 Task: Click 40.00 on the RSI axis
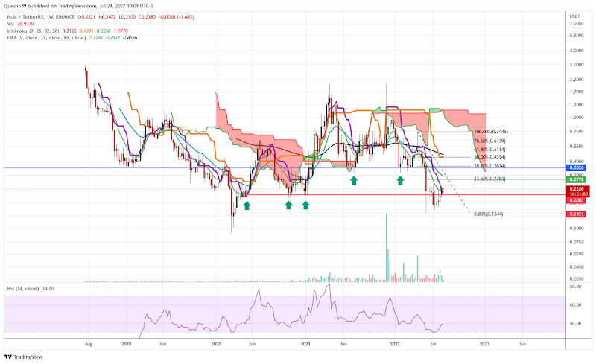(576, 323)
